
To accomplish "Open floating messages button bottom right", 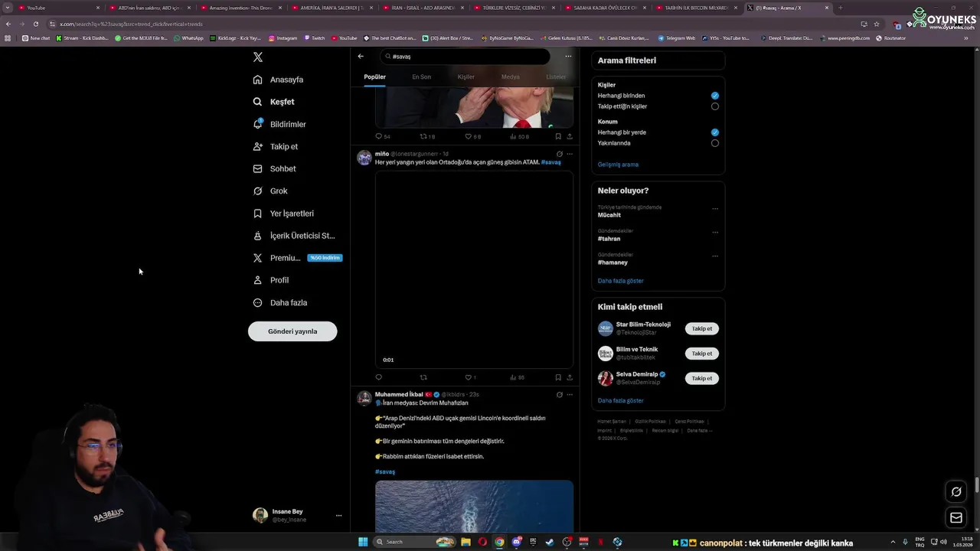I will click(x=956, y=518).
